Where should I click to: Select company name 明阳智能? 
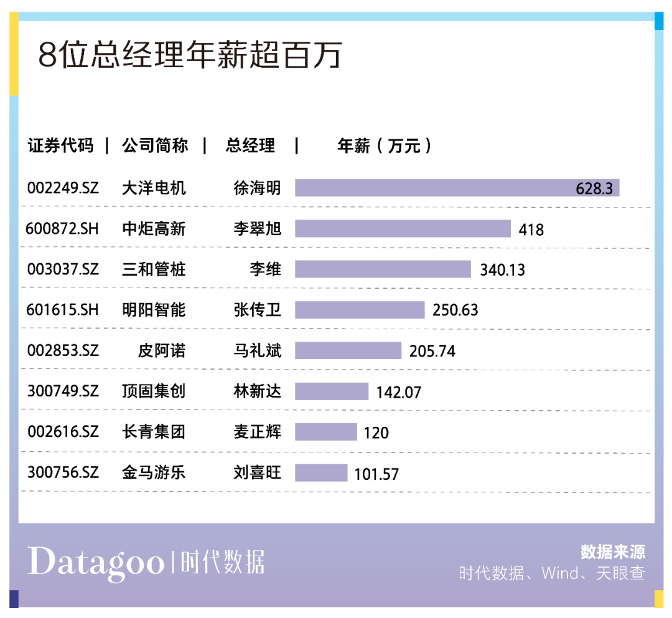pos(154,309)
